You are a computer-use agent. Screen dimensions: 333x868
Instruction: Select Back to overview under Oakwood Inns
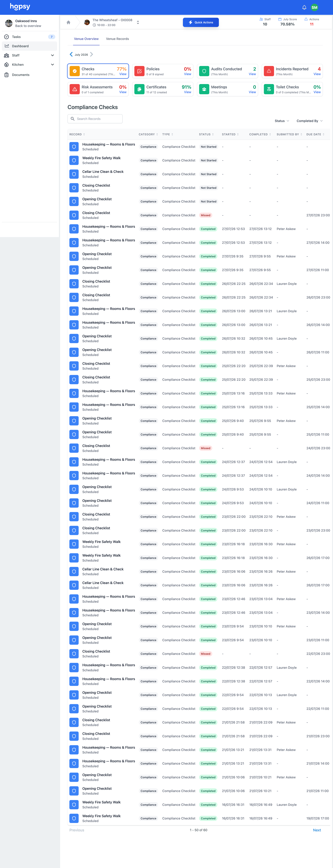click(28, 26)
